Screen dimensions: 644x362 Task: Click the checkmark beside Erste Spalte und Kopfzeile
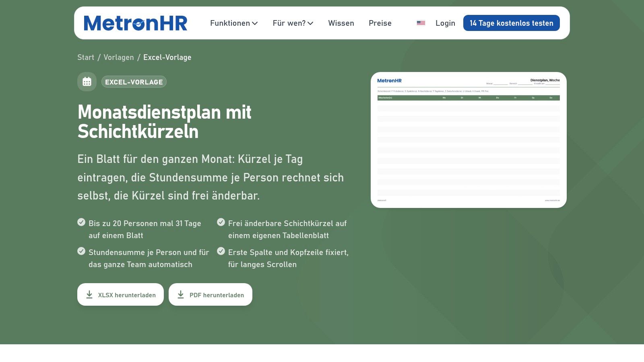click(x=221, y=251)
